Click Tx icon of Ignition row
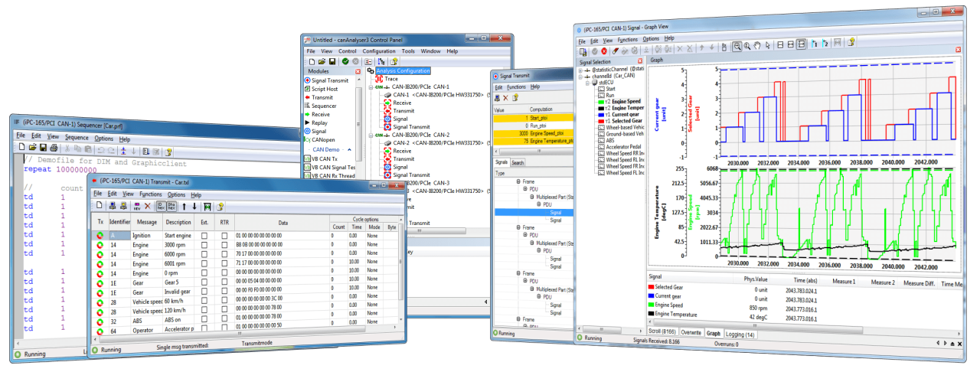Image resolution: width=980 pixels, height=372 pixels. tap(100, 236)
